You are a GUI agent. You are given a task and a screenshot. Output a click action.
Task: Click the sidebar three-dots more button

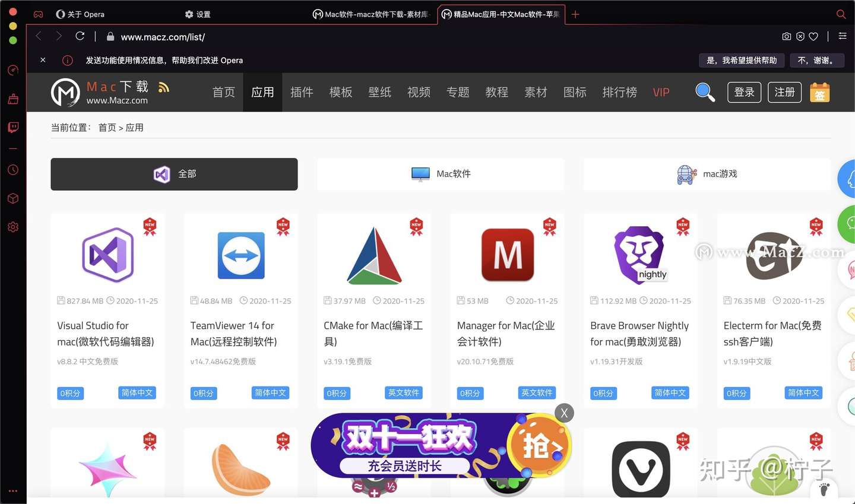click(13, 491)
